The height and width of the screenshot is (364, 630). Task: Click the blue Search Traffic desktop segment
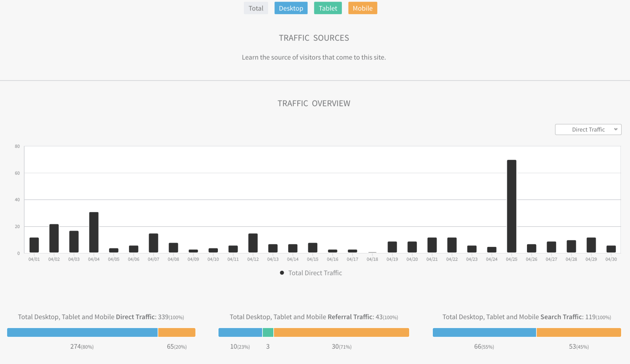(x=484, y=333)
